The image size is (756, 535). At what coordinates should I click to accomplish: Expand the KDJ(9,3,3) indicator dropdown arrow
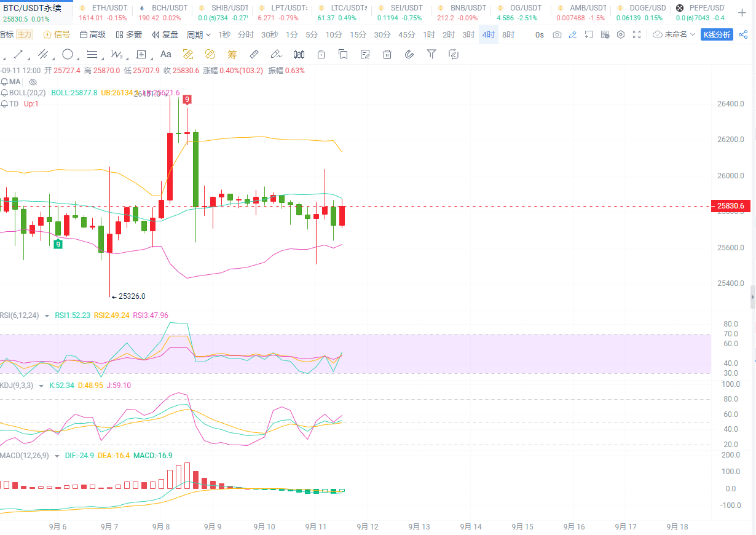pyautogui.click(x=41, y=386)
